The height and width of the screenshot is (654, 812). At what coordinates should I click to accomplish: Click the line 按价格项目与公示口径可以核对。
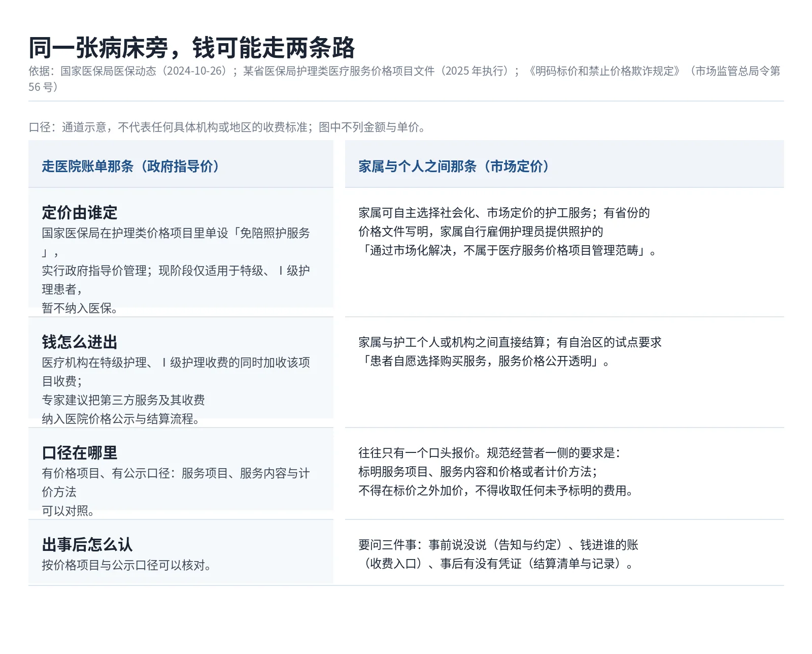click(x=126, y=565)
